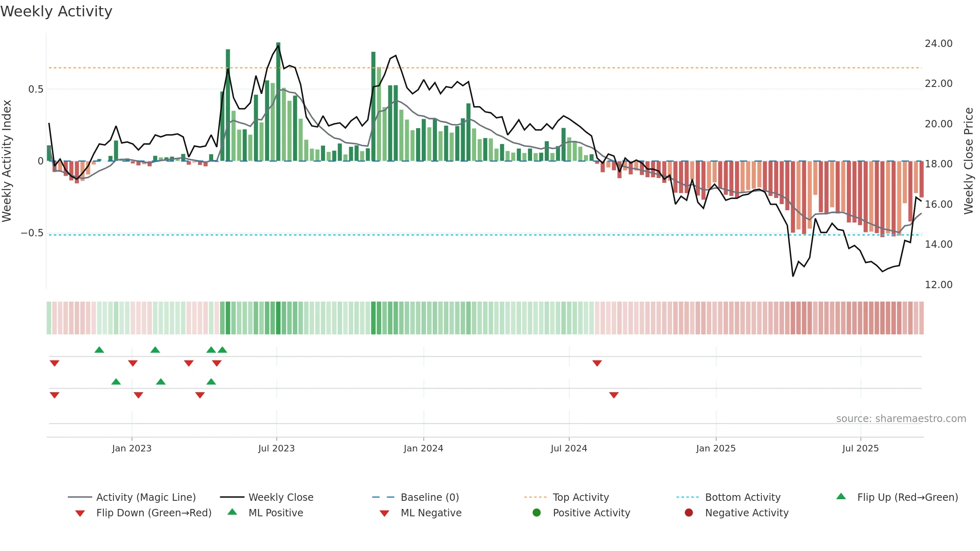The height and width of the screenshot is (551, 980).
Task: Click the red Flip Down legend triangle
Action: point(80,513)
